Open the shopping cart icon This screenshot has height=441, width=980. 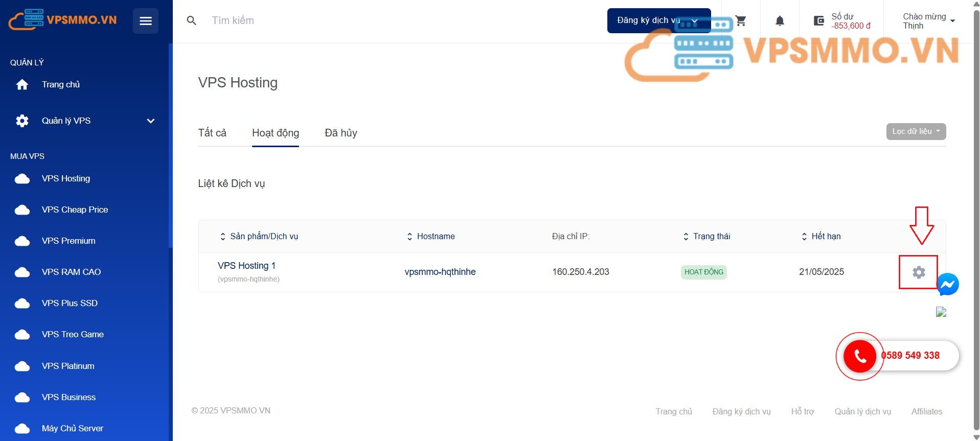pyautogui.click(x=741, y=21)
